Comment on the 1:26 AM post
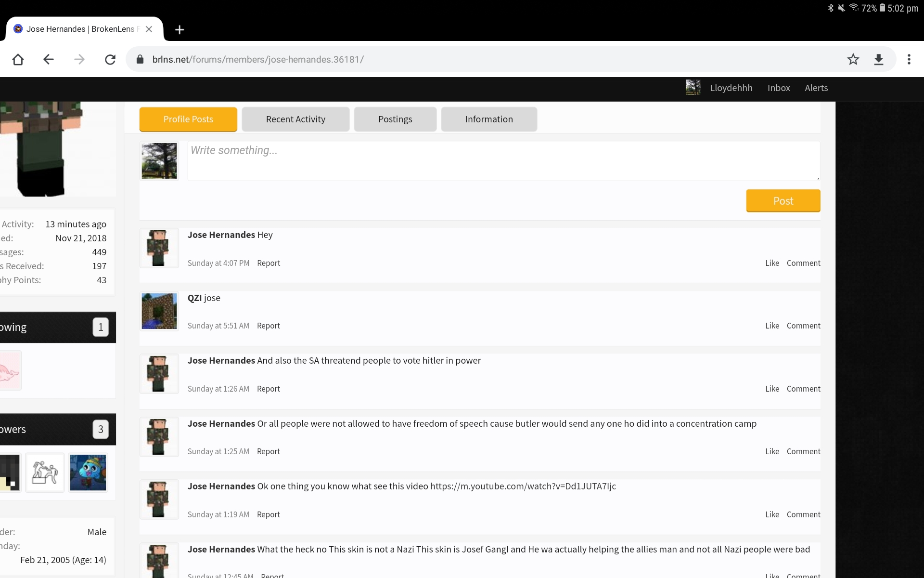The width and height of the screenshot is (924, 578). point(803,389)
